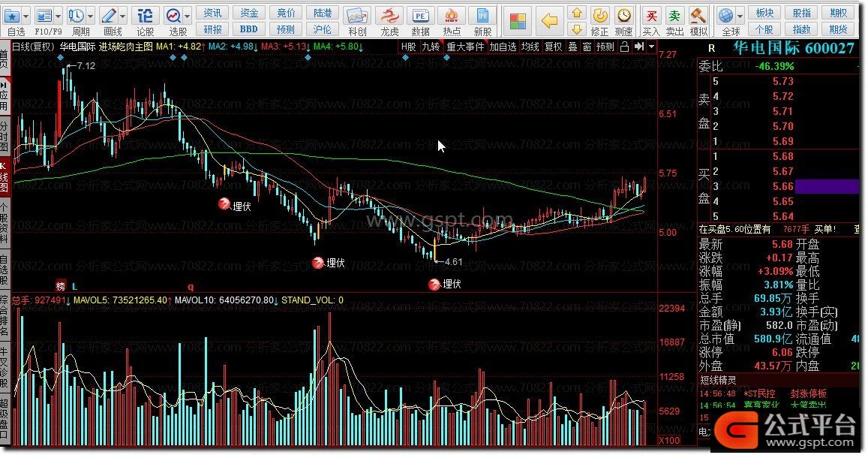Click the 修正 data correction icon
The image size is (868, 455).
(600, 16)
